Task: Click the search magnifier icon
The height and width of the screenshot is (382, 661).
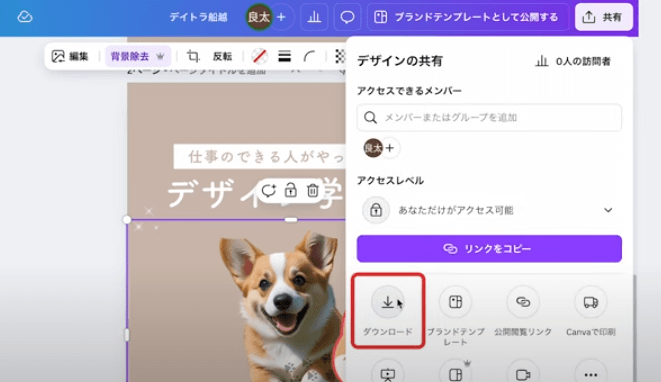Action: click(370, 117)
